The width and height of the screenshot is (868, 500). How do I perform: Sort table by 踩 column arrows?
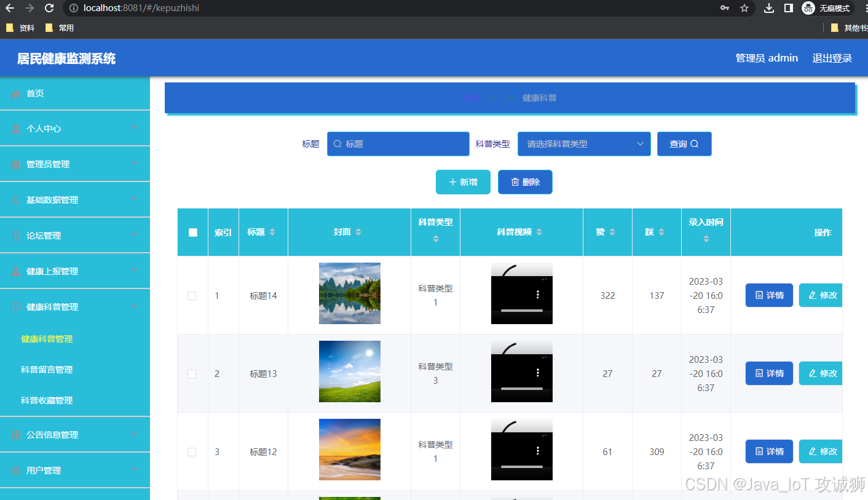661,232
